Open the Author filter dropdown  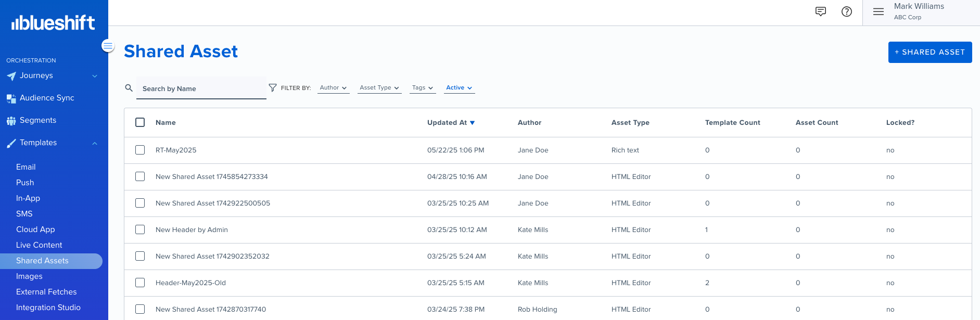[x=333, y=87]
